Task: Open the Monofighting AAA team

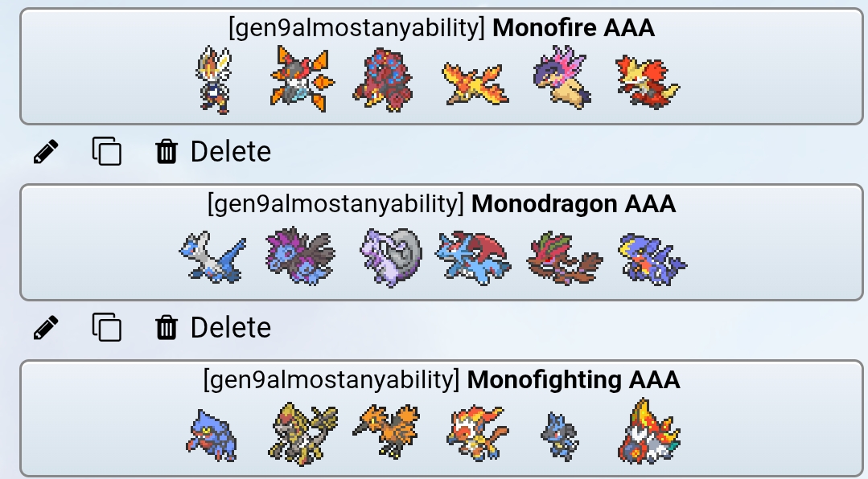Action: [441, 419]
